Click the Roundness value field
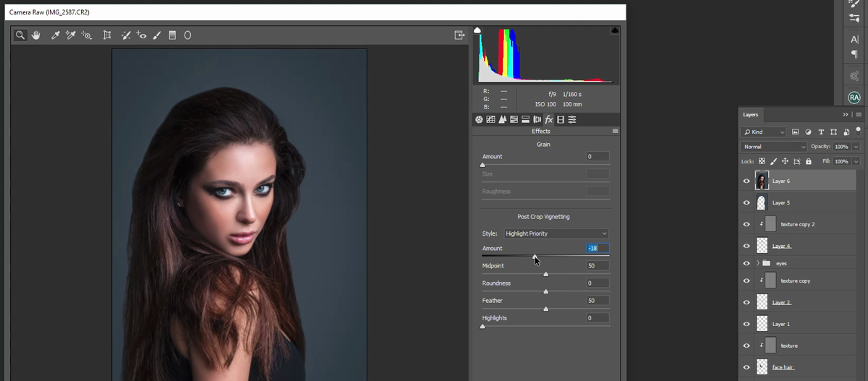868x381 pixels. pyautogui.click(x=597, y=283)
